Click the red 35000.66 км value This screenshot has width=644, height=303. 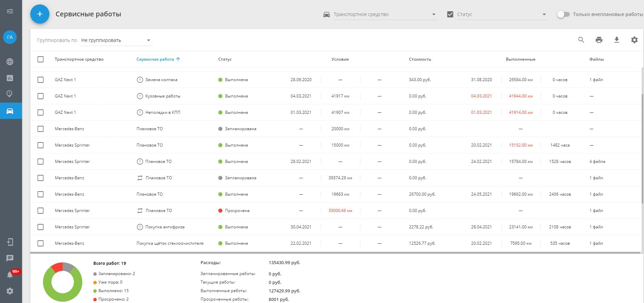[x=340, y=211]
